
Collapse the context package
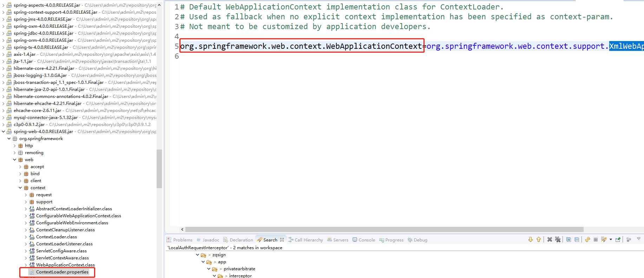tap(20, 188)
